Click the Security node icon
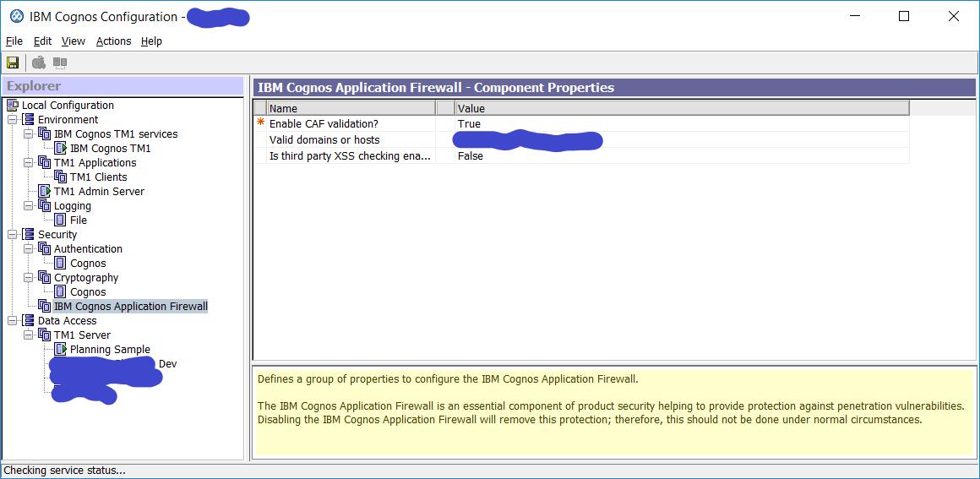The width and height of the screenshot is (980, 479). [29, 235]
